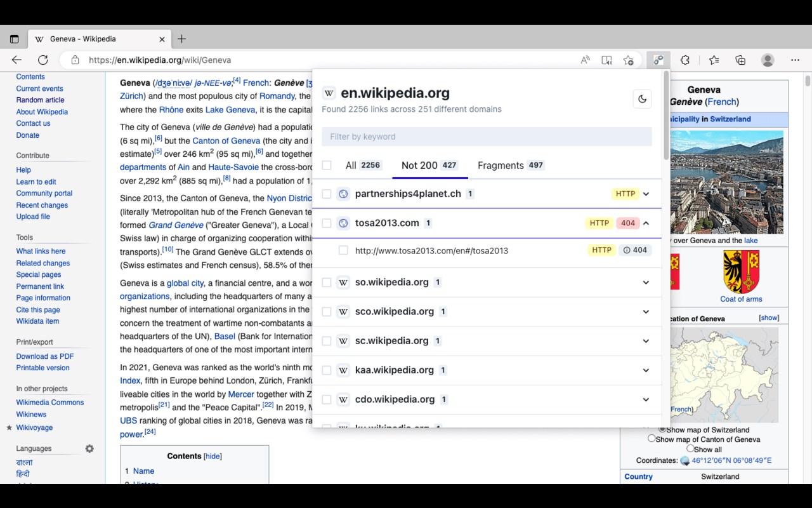Expand cdo.wikipedia.org row chevron
812x508 pixels.
646,399
